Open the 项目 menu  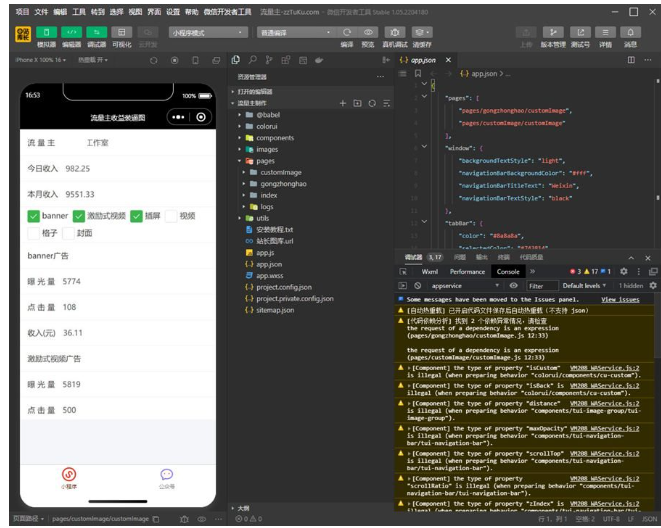[x=22, y=12]
